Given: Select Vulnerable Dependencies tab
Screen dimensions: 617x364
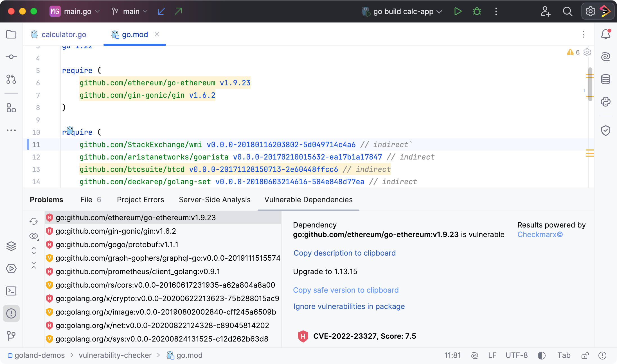Looking at the screenshot, I should click(308, 200).
